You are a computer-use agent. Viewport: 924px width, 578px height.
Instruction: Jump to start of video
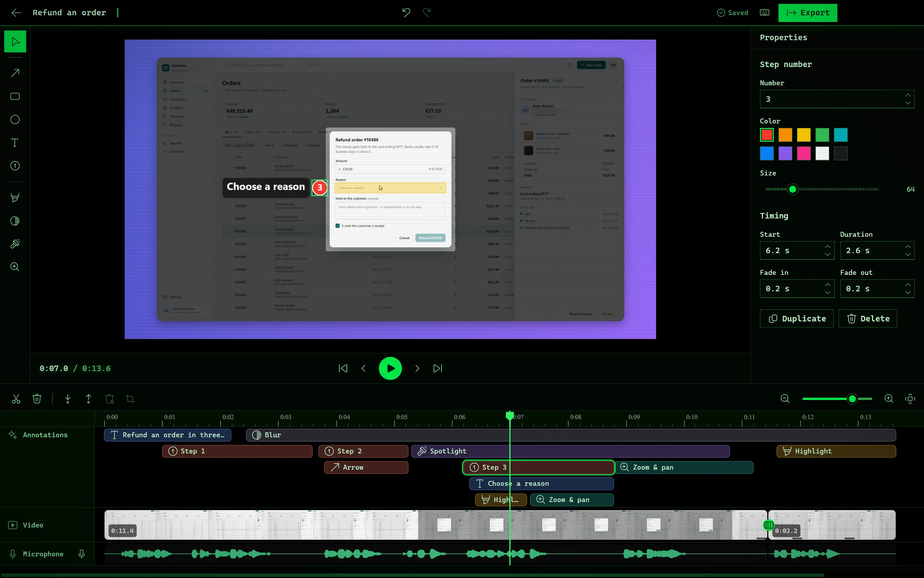point(343,368)
